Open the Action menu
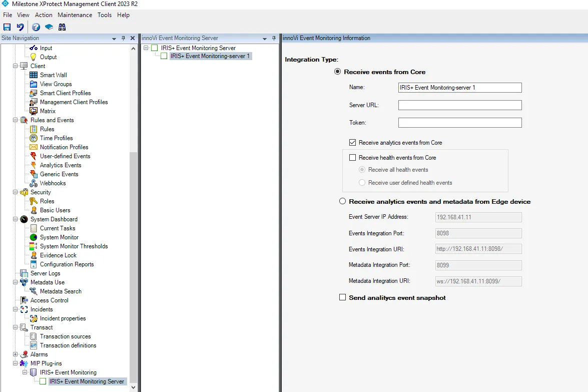Image resolution: width=588 pixels, height=392 pixels. pos(44,15)
